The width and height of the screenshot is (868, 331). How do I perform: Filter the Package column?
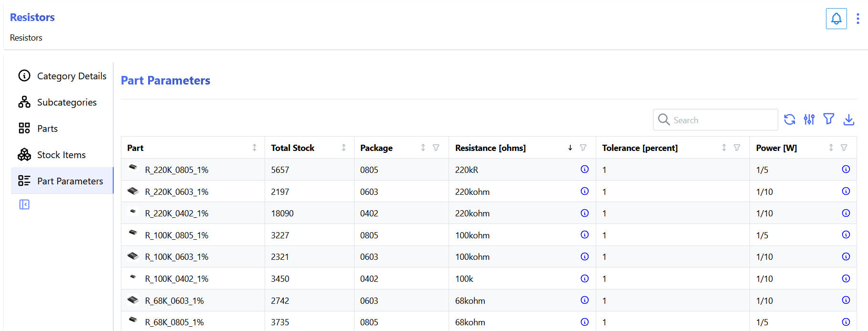click(436, 148)
